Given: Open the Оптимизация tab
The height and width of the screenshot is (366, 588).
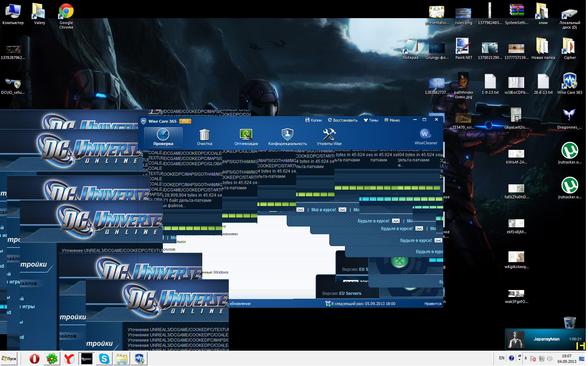Looking at the screenshot, I should (246, 137).
